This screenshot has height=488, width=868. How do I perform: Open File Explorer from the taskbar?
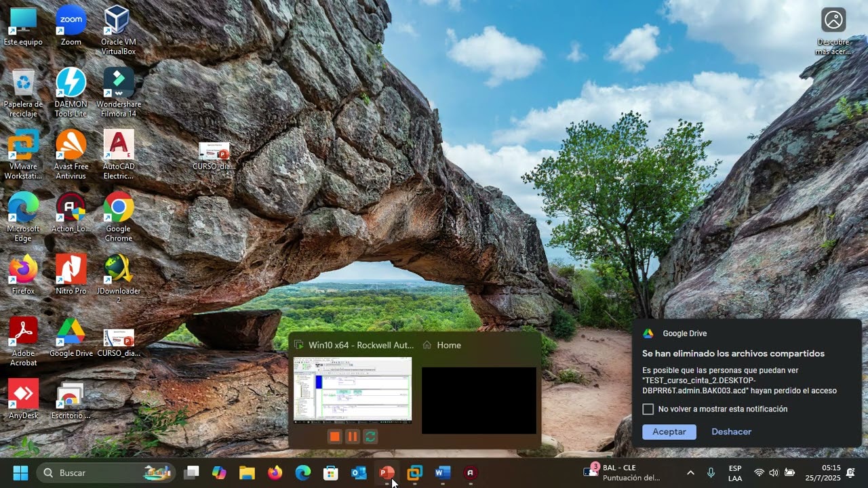pos(247,472)
